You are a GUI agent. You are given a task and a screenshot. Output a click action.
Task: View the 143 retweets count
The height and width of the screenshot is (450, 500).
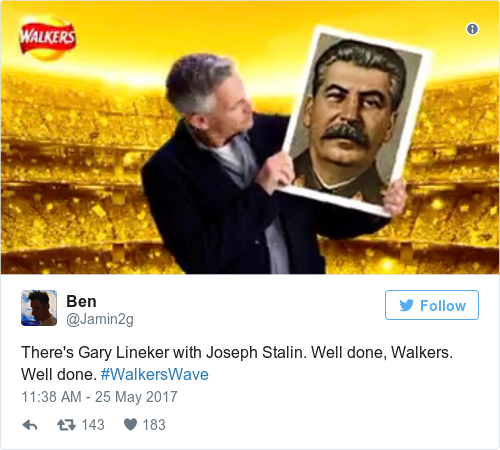tap(93, 425)
